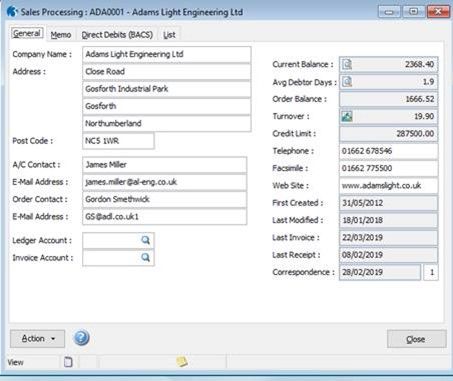453x381 pixels.
Task: Minimize the Sales Processing window
Action: tap(389, 12)
